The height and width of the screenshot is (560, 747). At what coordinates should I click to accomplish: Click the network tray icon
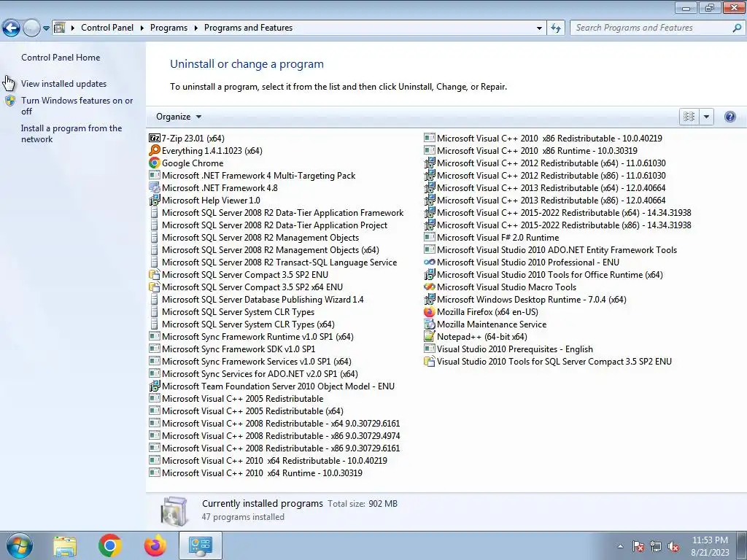pyautogui.click(x=656, y=546)
